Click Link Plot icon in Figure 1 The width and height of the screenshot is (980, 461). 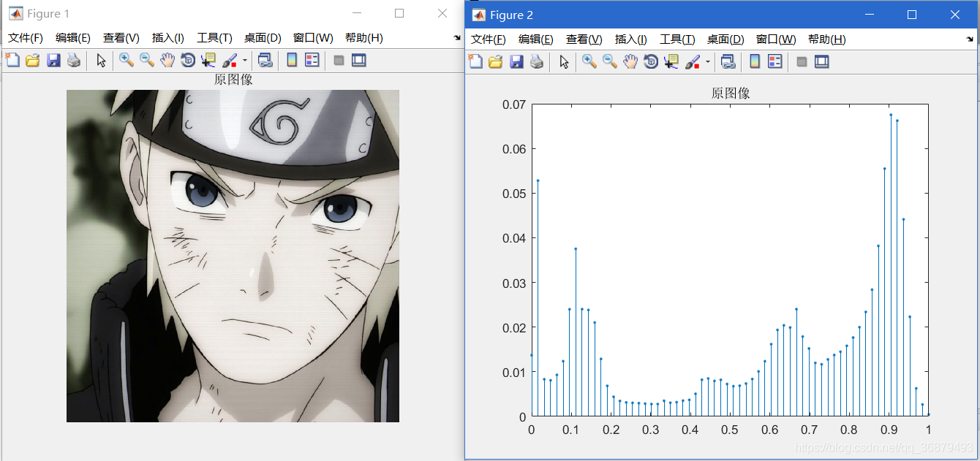(x=265, y=60)
